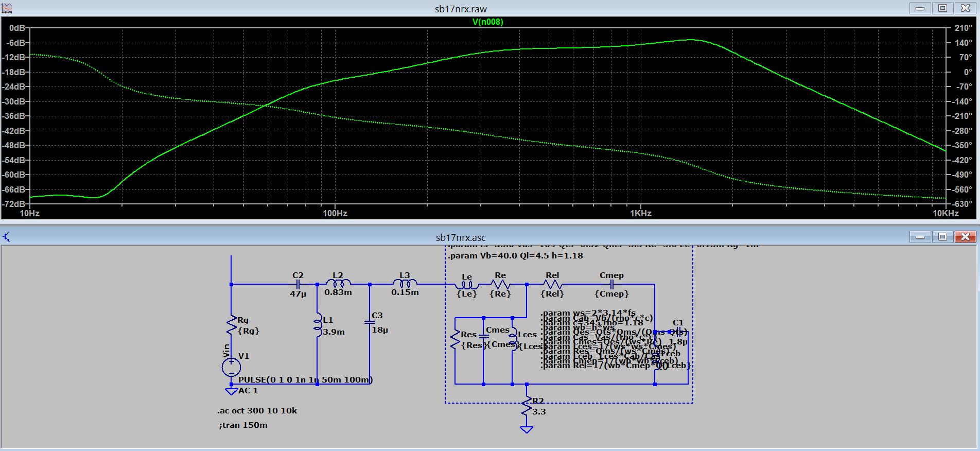Click the 10Hz frequency axis label
Viewport: 980px width, 451px height.
29,214
